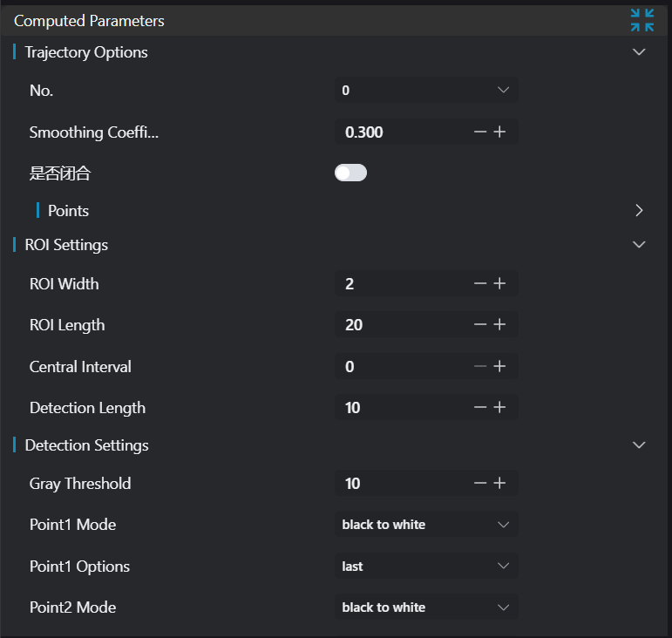Increase Central Interval with plus button

tap(500, 366)
